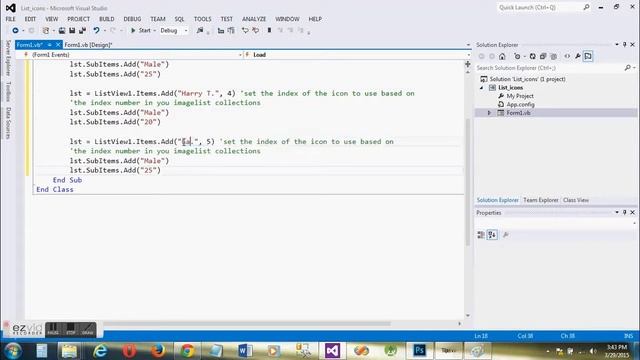Open Internet Explorer from the taskbar
This screenshot has height=360, width=640.
[100, 351]
